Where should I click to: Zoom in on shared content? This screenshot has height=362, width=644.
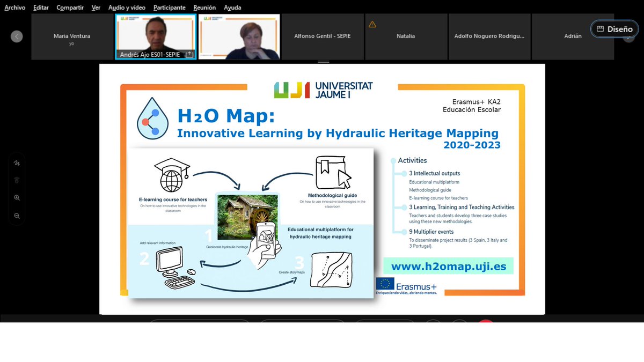coord(17,198)
